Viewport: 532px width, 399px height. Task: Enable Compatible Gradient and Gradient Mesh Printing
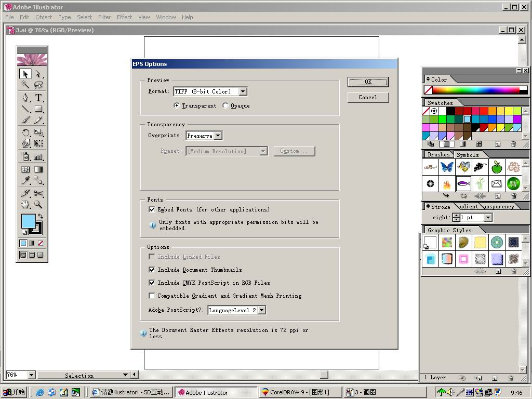[152, 296]
